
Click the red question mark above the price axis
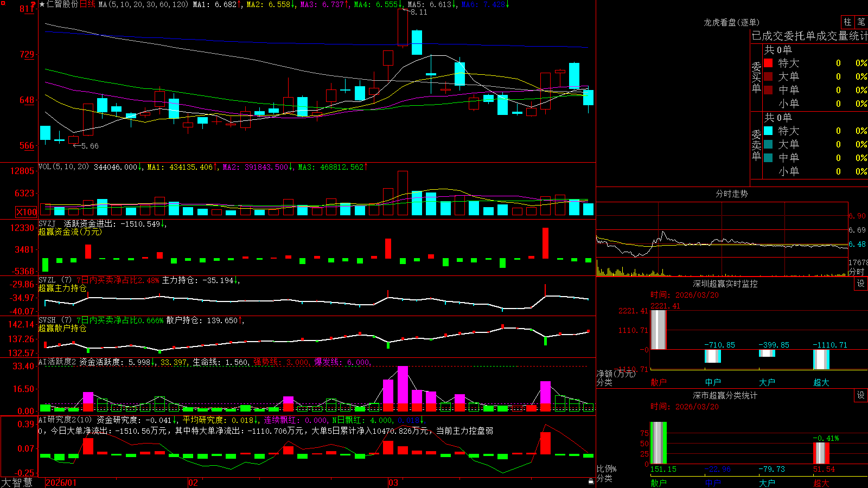click(33, 4)
